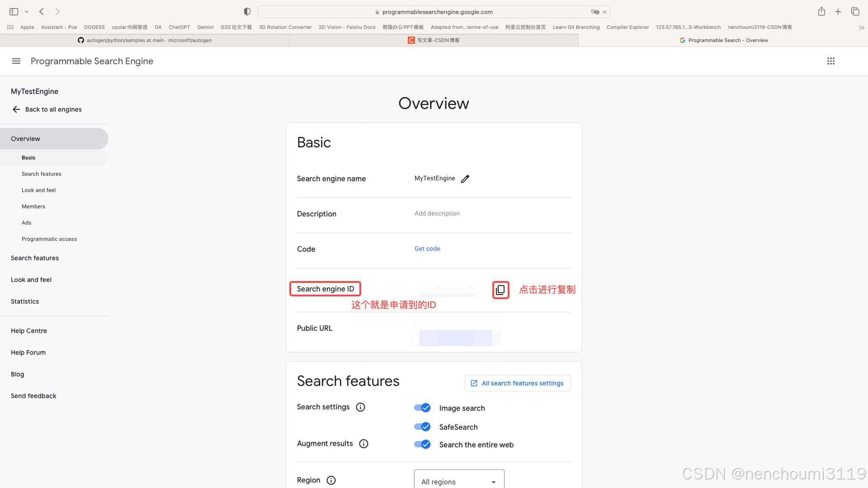The image size is (868, 488).
Task: Click the back arrow to all engines
Action: [x=16, y=109]
